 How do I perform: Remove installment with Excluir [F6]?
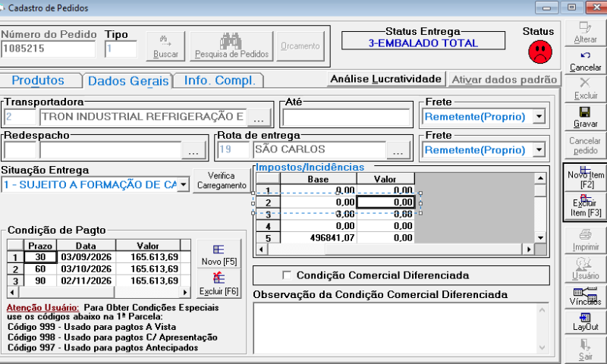(219, 284)
